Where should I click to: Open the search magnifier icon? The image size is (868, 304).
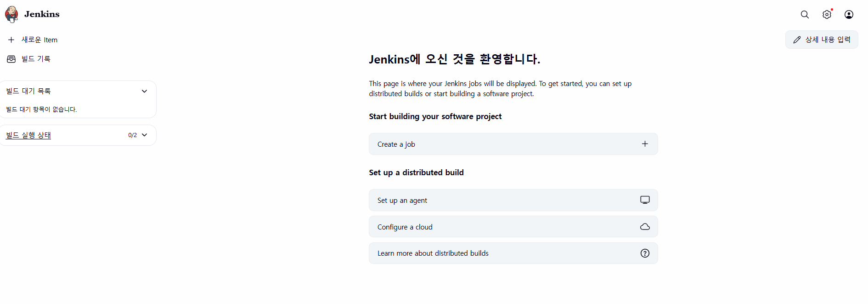point(805,14)
